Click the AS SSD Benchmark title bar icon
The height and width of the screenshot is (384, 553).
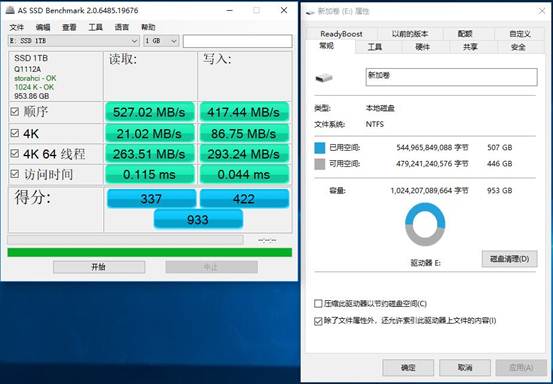point(11,10)
